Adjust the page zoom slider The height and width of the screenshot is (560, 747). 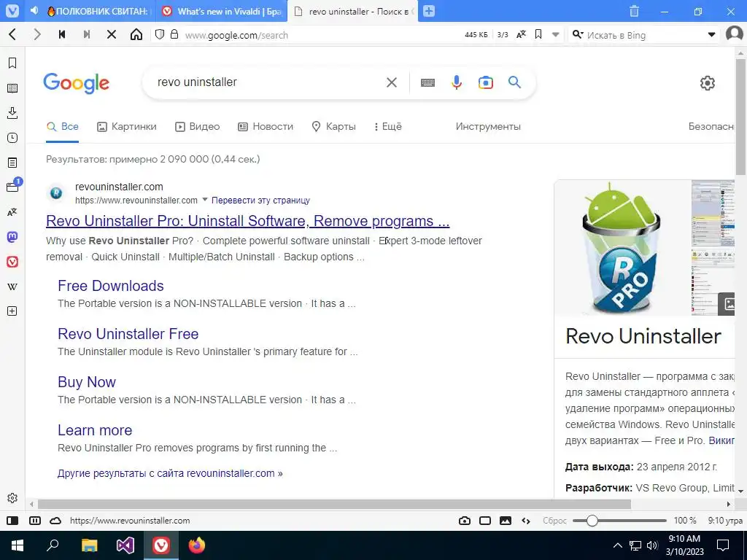[619, 521]
